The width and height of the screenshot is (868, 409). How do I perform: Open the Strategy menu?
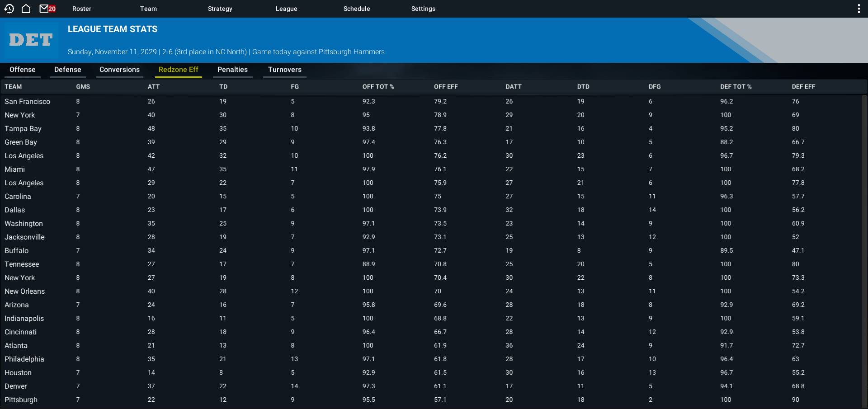click(220, 9)
